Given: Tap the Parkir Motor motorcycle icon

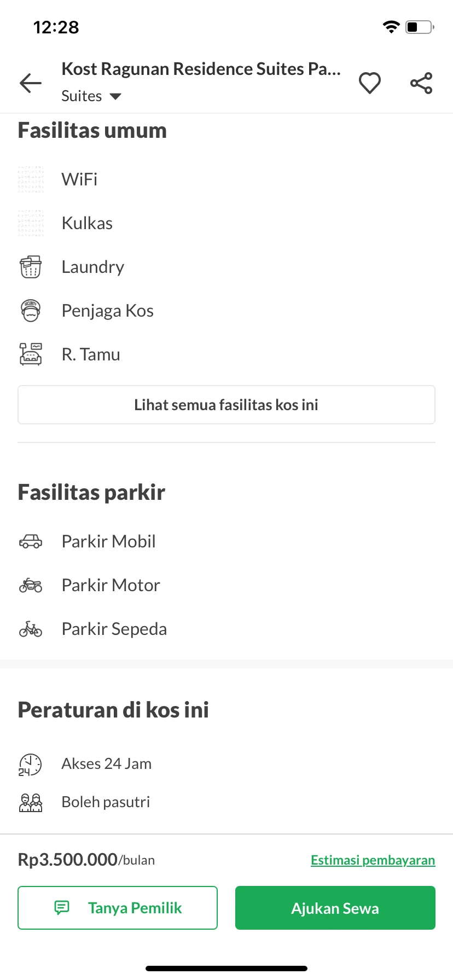Looking at the screenshot, I should pyautogui.click(x=31, y=585).
